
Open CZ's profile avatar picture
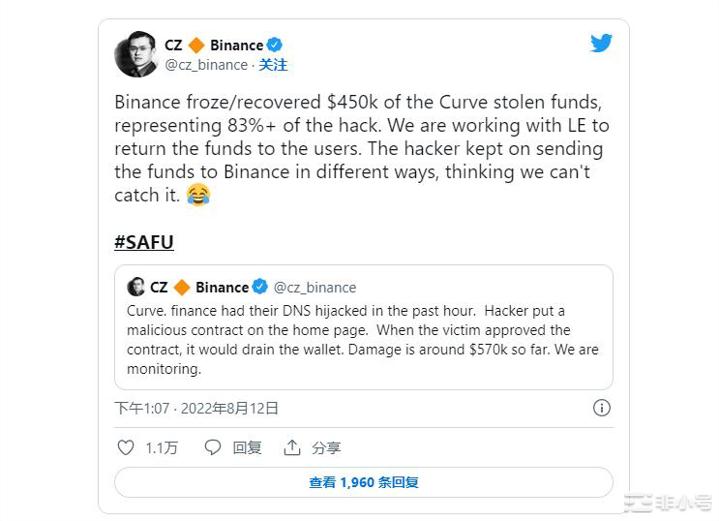[135, 54]
